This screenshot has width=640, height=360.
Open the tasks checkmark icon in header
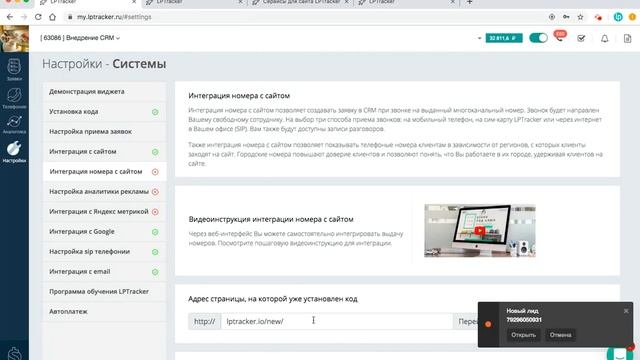[x=581, y=38]
